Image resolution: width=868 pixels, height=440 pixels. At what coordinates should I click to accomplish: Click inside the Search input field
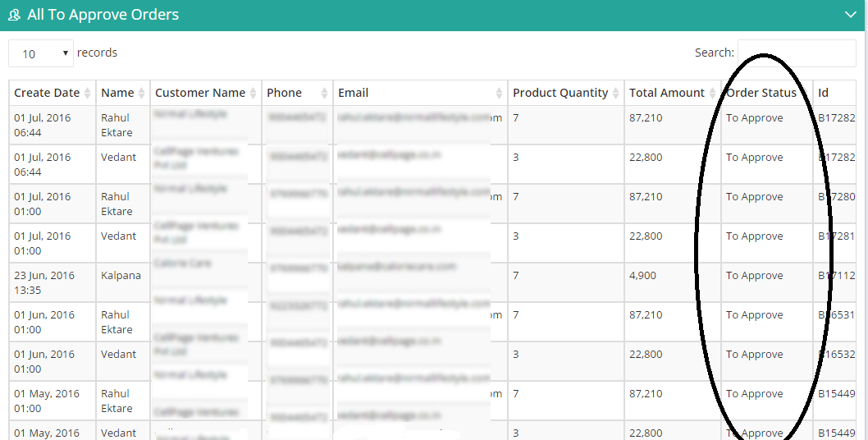point(797,53)
